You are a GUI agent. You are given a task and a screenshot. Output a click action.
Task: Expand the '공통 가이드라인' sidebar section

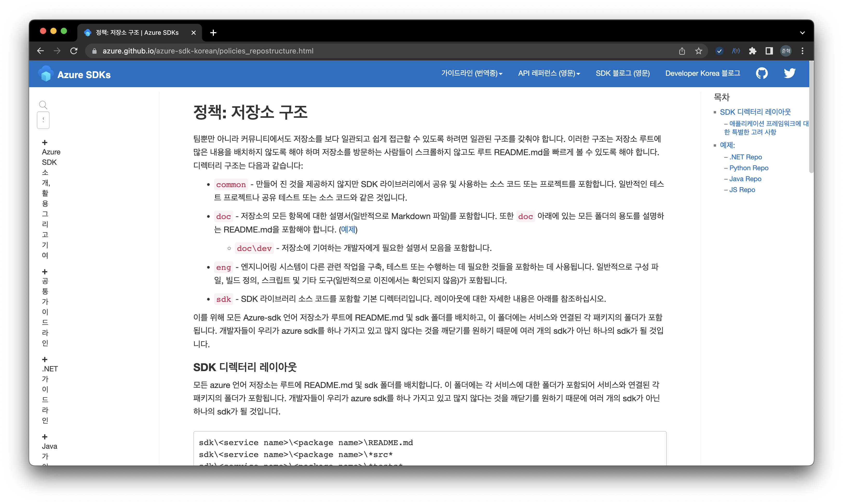(x=44, y=272)
